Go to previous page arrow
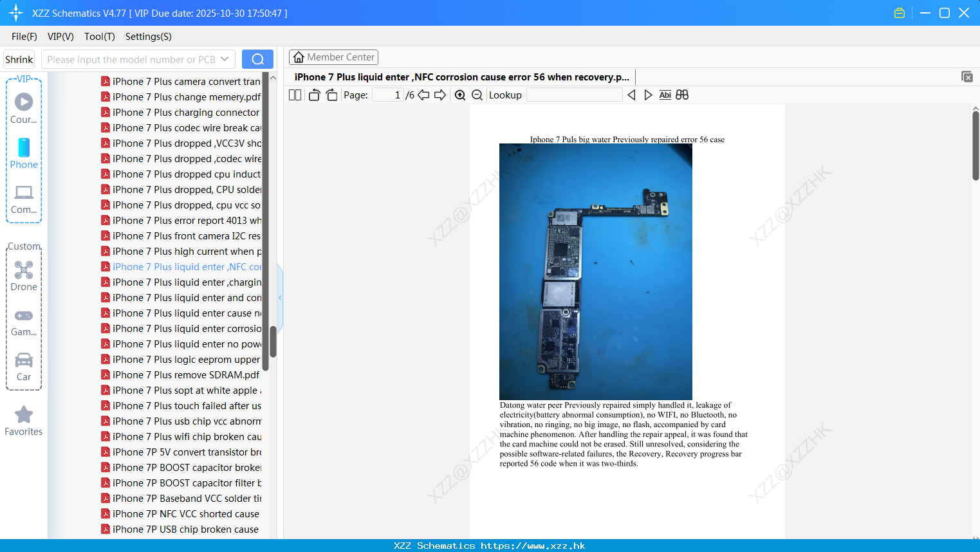Screen dimensions: 980x552 [x=423, y=95]
